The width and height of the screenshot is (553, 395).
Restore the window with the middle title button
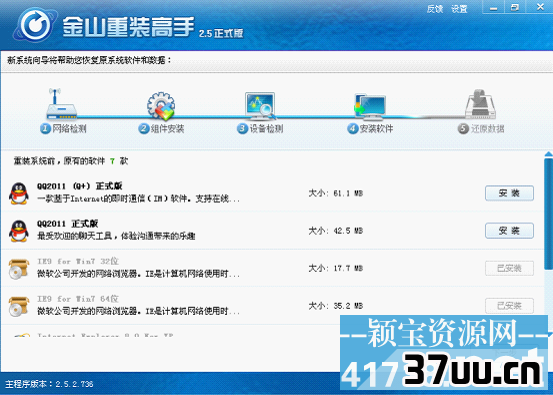click(x=515, y=8)
